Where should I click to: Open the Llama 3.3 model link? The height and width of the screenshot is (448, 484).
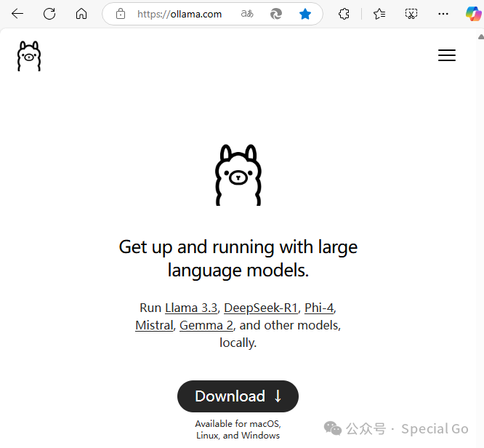[x=191, y=308]
